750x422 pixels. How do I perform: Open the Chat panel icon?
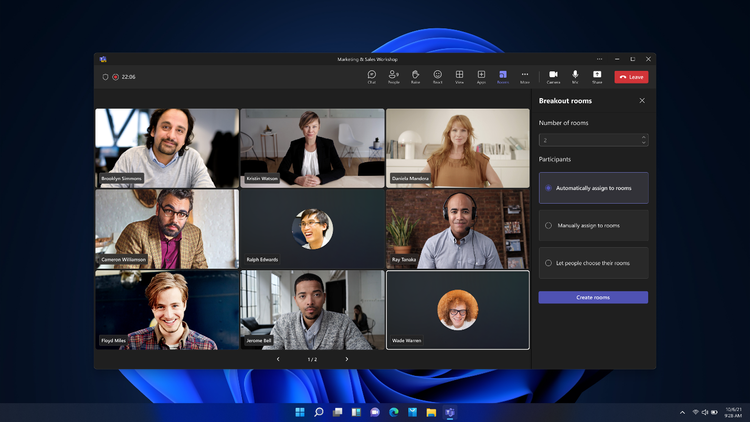point(371,77)
